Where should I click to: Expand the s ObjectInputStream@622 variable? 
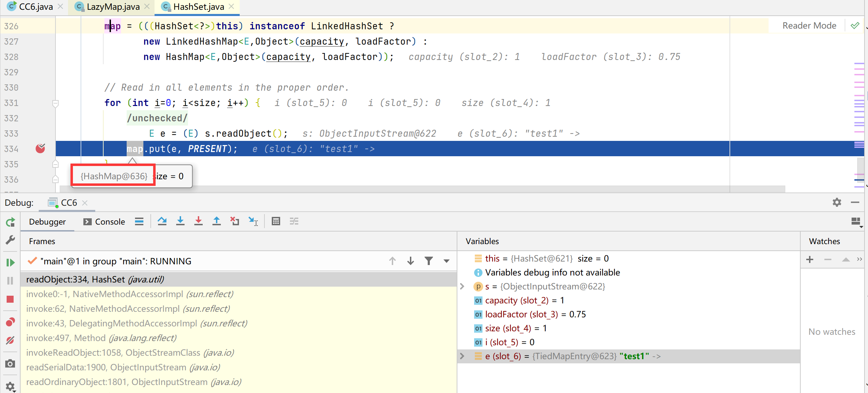point(462,286)
